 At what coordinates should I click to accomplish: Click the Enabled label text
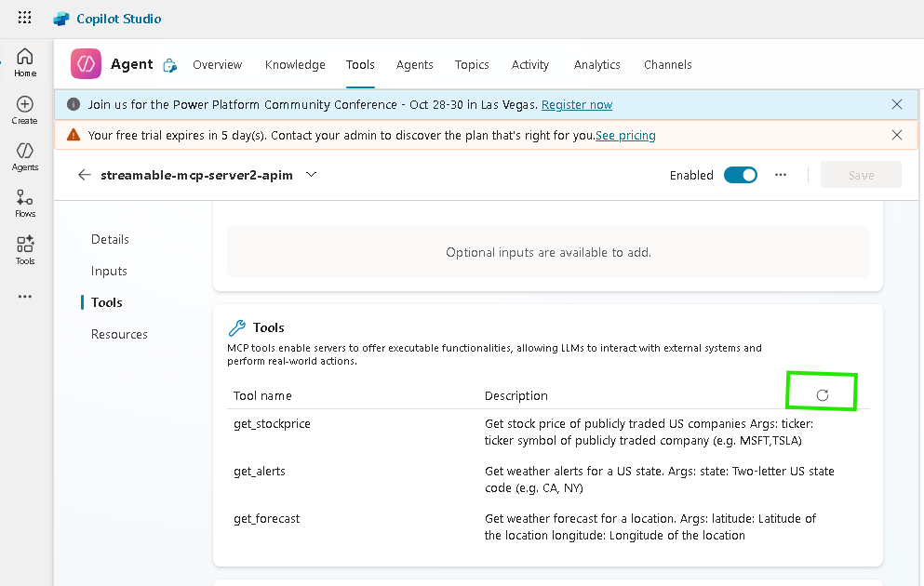click(x=691, y=175)
